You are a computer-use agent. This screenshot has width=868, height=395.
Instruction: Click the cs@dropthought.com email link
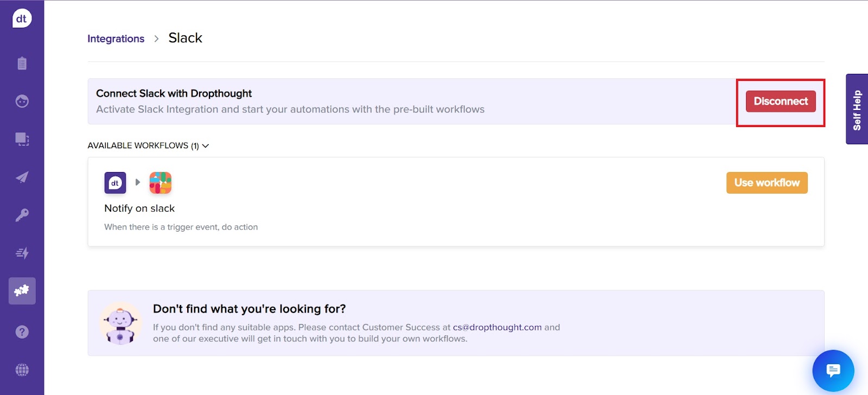pyautogui.click(x=497, y=327)
